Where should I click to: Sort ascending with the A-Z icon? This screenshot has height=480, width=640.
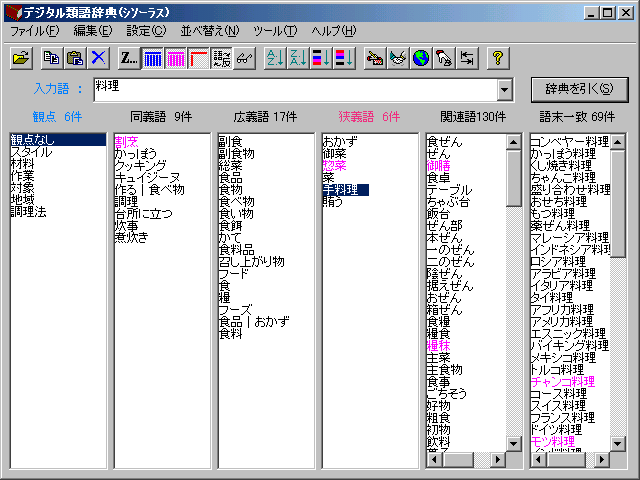(275, 58)
